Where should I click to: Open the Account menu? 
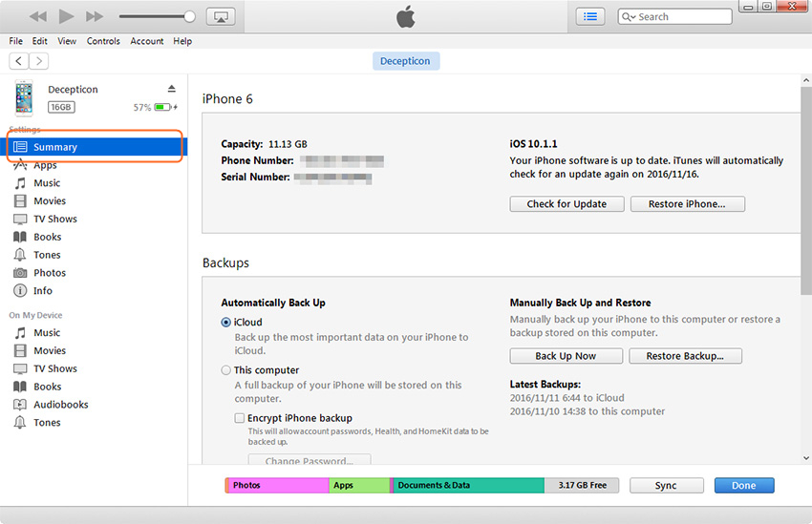pyautogui.click(x=147, y=41)
